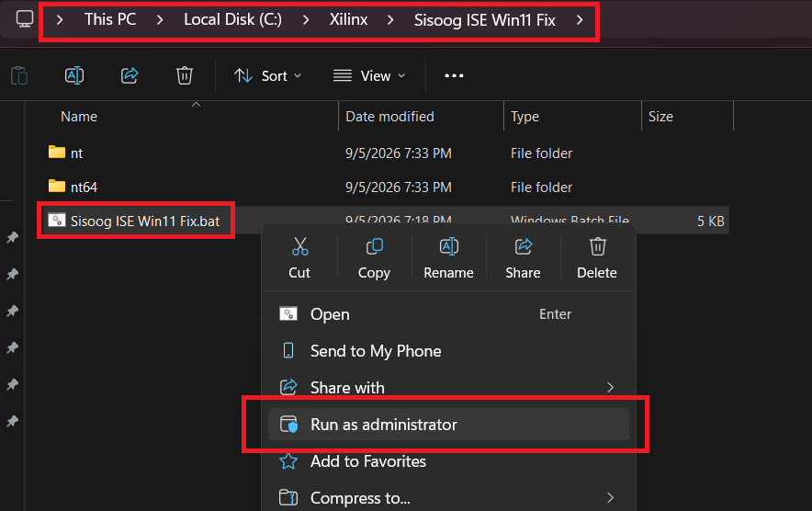Sort by Date modified column header

coord(389,117)
